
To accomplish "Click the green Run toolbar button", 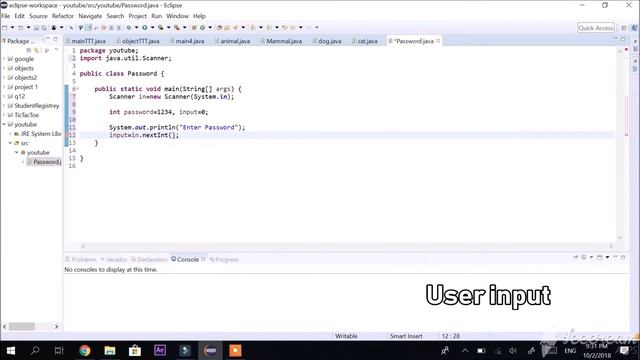I will pyautogui.click(x=144, y=27).
